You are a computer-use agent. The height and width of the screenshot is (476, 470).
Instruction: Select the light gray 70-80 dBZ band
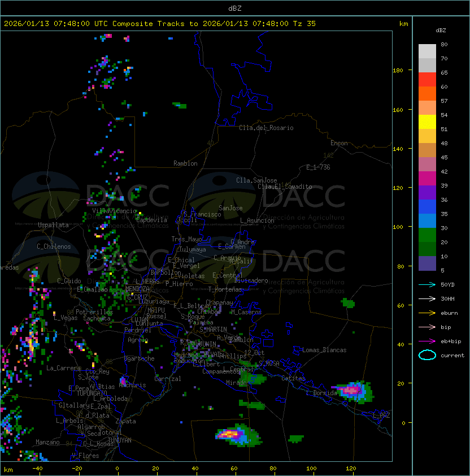tap(427, 51)
